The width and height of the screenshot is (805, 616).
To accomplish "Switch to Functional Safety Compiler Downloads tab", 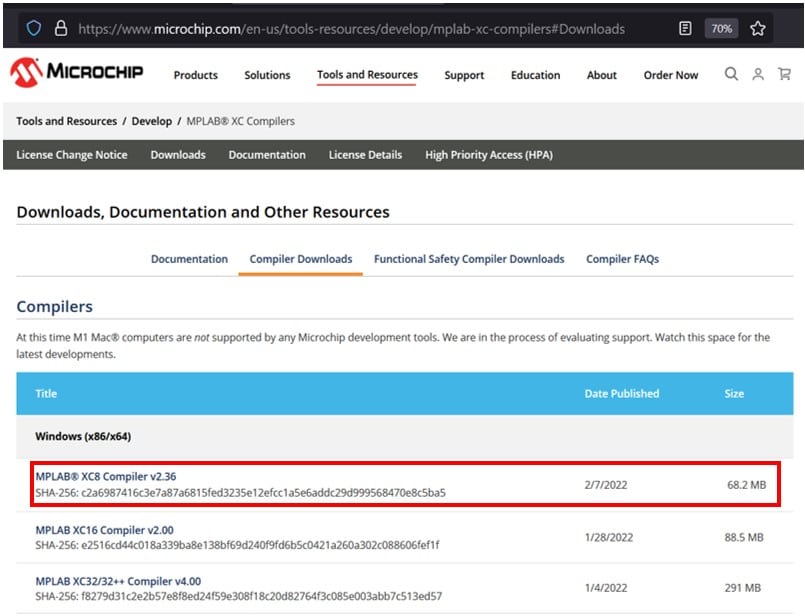I will [x=469, y=259].
